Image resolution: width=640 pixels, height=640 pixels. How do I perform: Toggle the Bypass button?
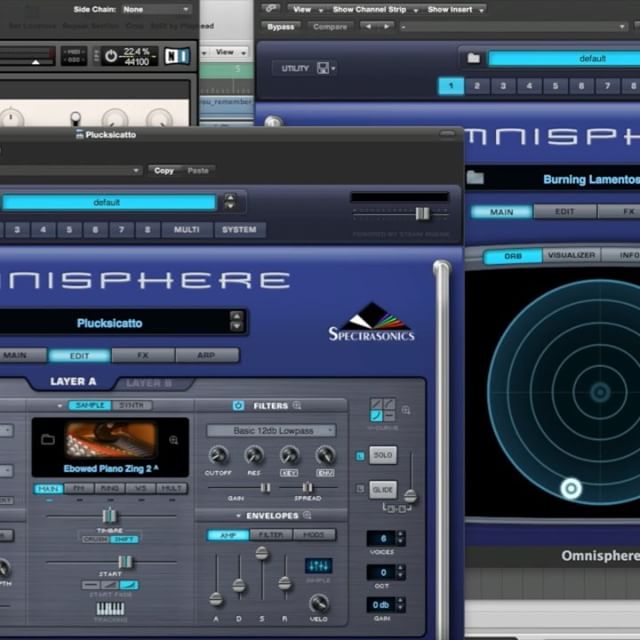[x=280, y=27]
